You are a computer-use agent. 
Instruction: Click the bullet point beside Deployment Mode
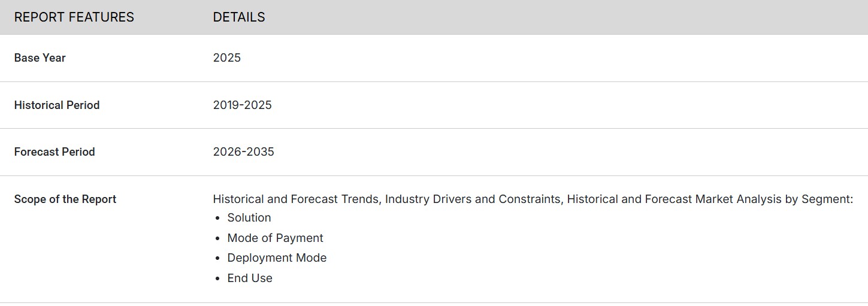click(217, 258)
